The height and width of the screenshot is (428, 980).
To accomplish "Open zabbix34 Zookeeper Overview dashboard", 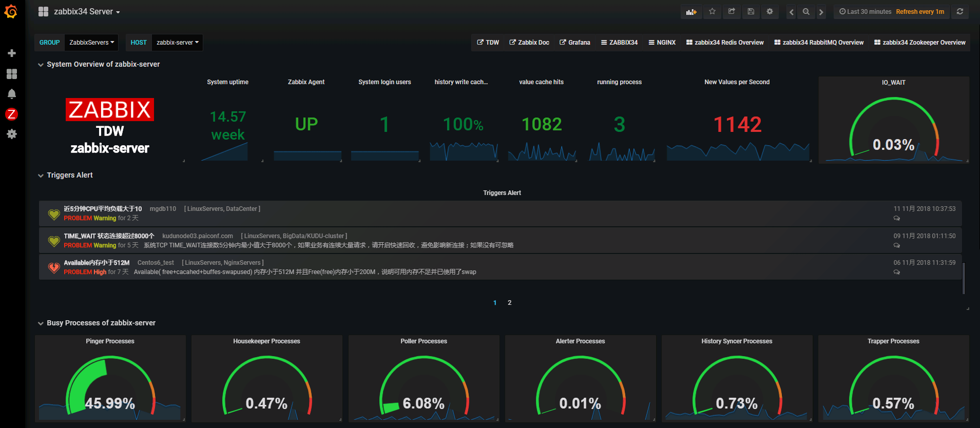I will click(x=920, y=43).
